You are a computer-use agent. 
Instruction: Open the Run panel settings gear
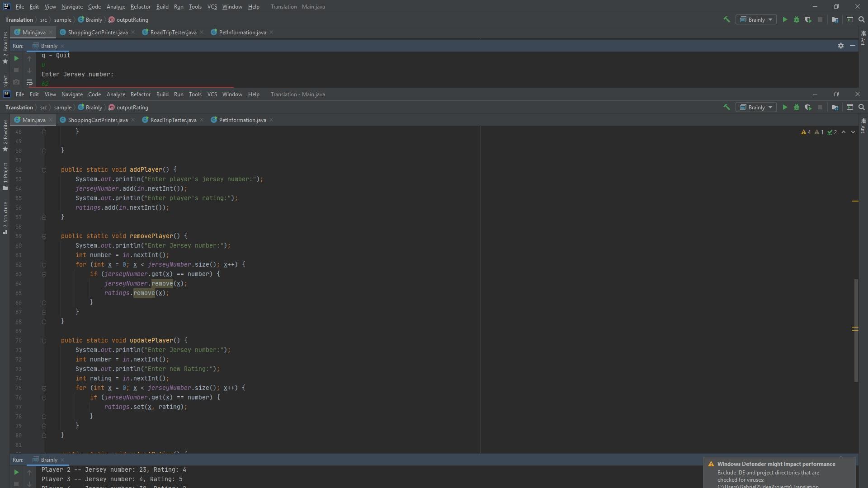[840, 46]
